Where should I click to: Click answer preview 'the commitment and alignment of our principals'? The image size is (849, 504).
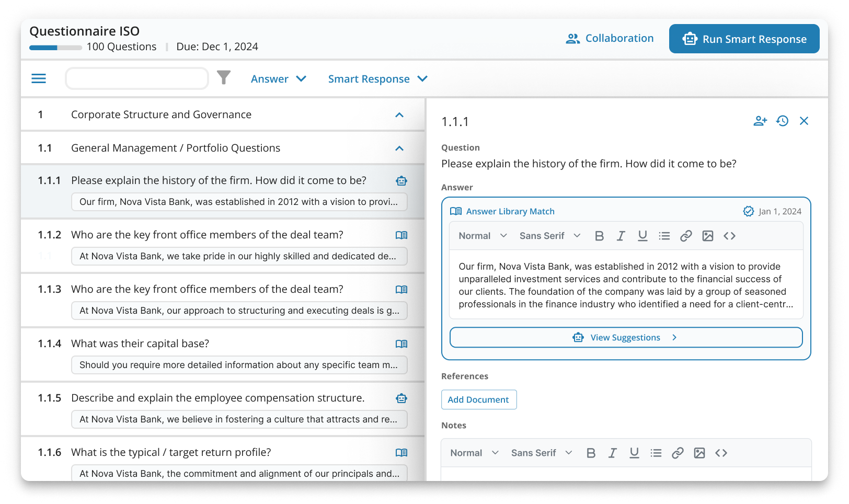(x=239, y=473)
